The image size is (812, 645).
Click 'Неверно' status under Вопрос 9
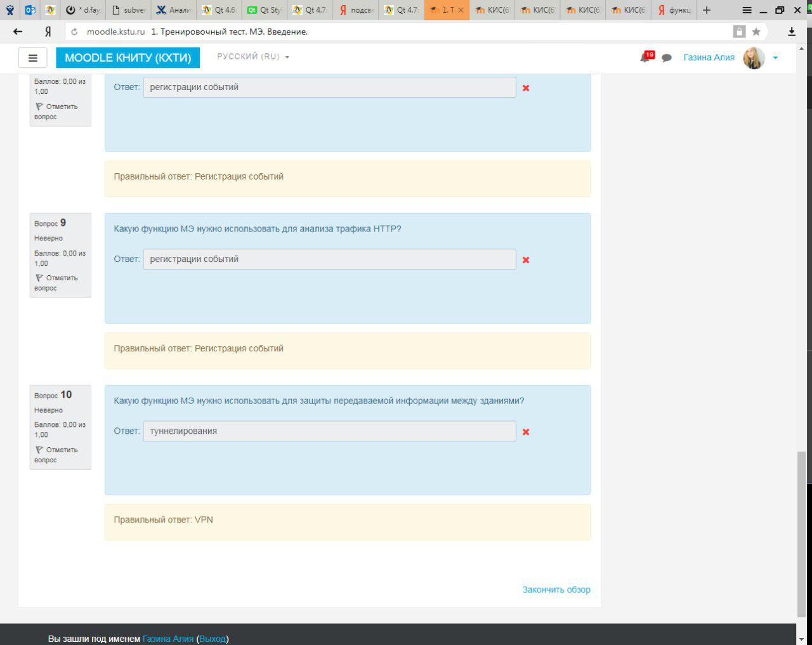pos(48,238)
